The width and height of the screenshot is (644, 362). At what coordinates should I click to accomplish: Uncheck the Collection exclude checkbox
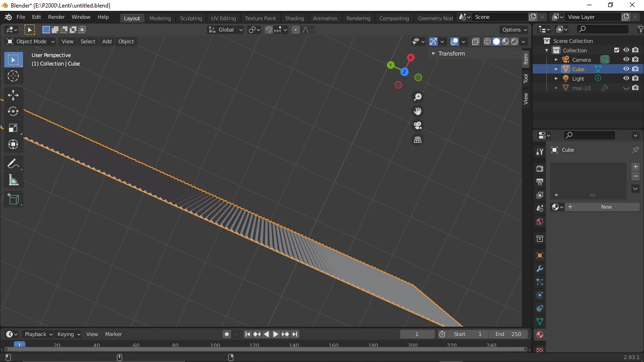(617, 50)
